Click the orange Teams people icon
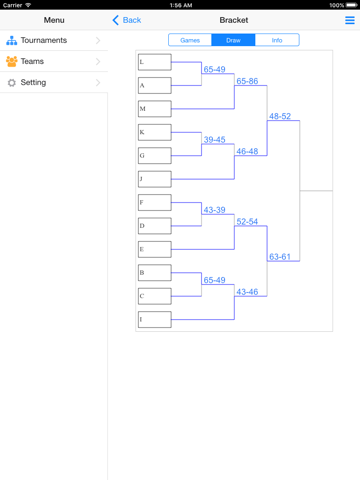The height and width of the screenshot is (480, 360). click(12, 61)
